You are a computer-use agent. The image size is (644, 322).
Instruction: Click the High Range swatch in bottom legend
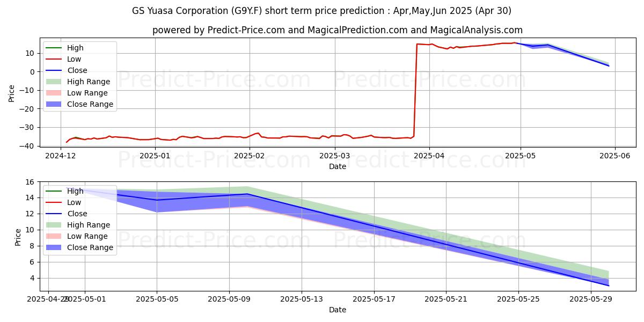[x=54, y=225]
